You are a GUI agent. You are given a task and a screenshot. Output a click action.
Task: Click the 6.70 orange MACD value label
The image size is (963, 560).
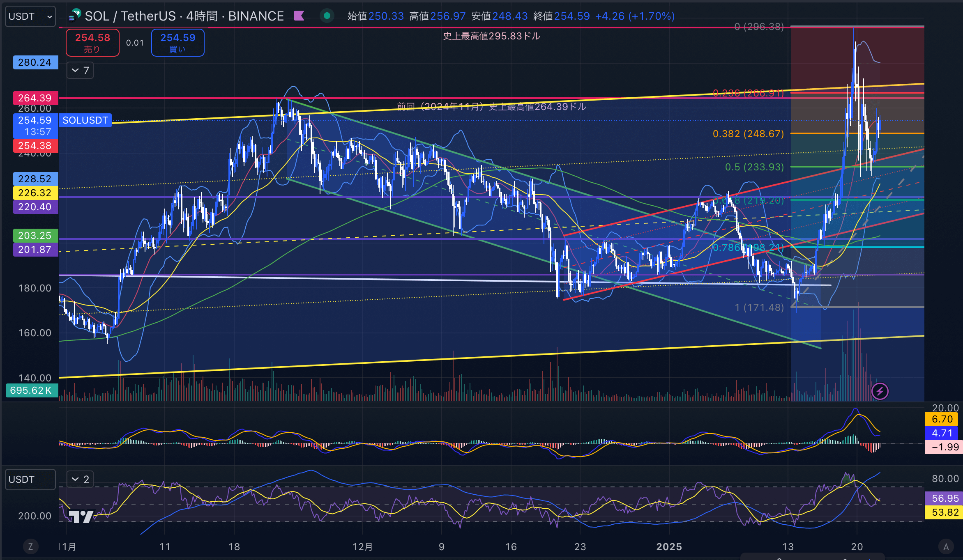click(x=942, y=419)
